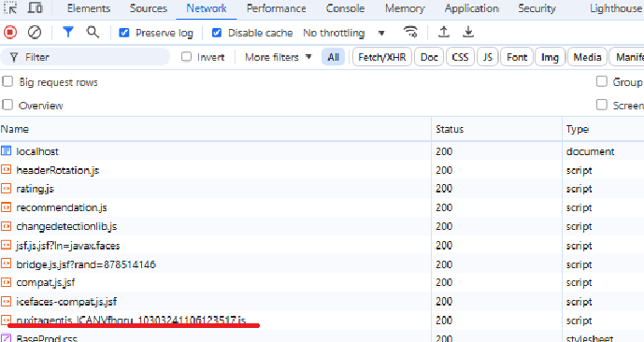Image resolution: width=644 pixels, height=342 pixels.
Task: Open the Security tab
Action: pos(537,8)
